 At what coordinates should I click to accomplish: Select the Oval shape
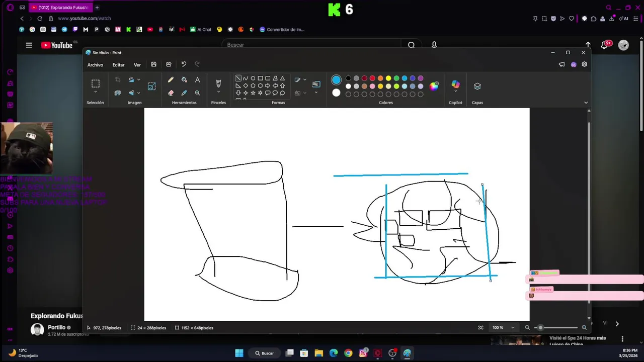[253, 78]
